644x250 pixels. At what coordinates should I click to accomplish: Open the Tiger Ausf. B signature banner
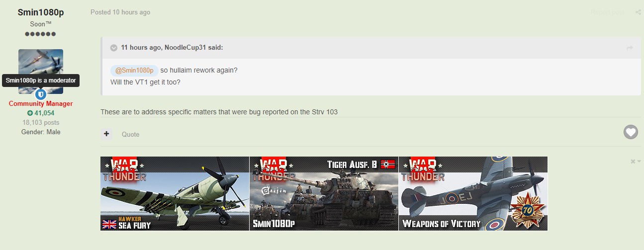point(324,194)
